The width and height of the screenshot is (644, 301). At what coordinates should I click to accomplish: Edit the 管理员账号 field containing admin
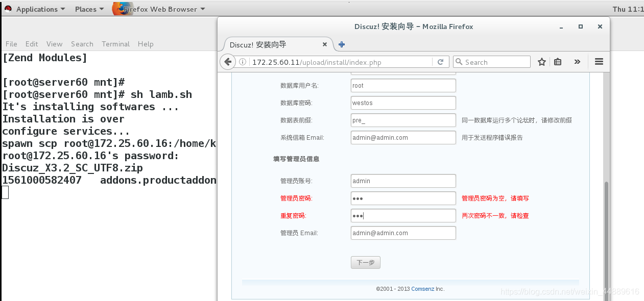(x=403, y=181)
